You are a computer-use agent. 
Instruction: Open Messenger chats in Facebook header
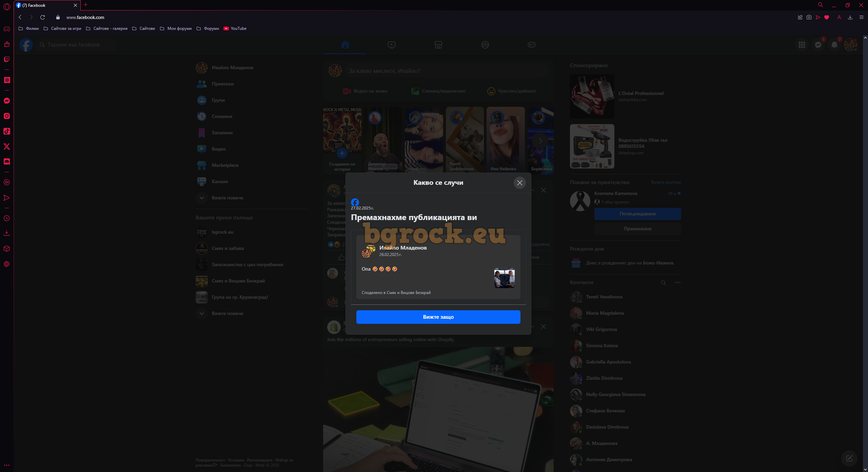tap(818, 45)
